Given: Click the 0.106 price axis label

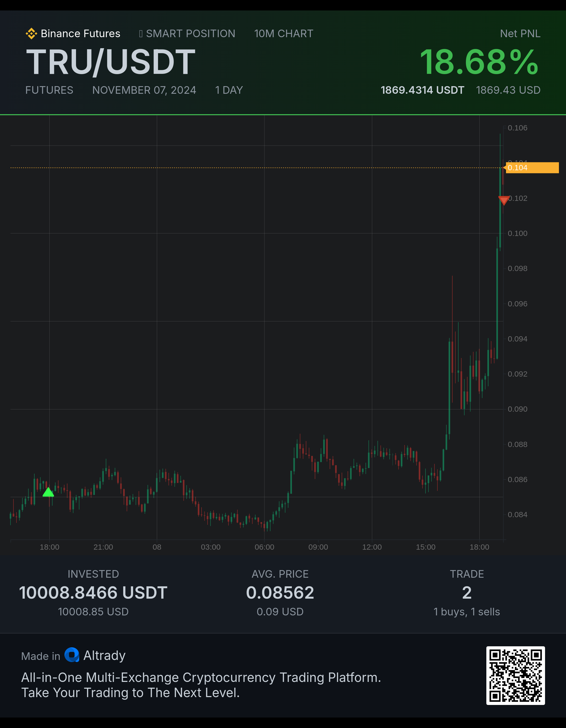Looking at the screenshot, I should click(x=517, y=128).
